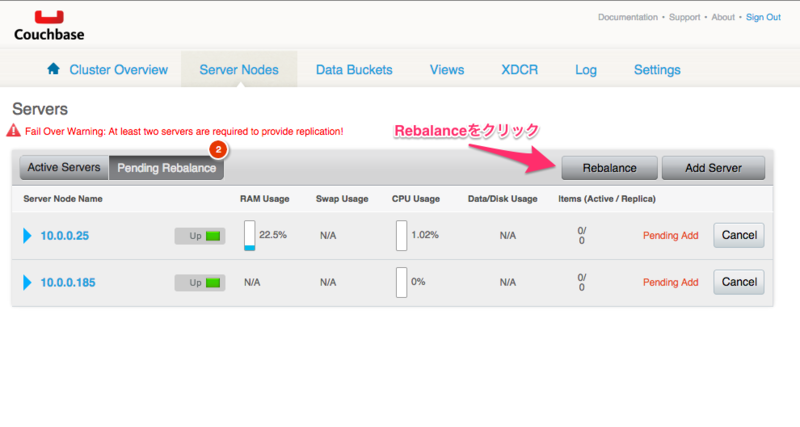Image resolution: width=800 pixels, height=427 pixels.
Task: Click the RAM usage bar for 10.0.0.25
Action: [x=249, y=235]
